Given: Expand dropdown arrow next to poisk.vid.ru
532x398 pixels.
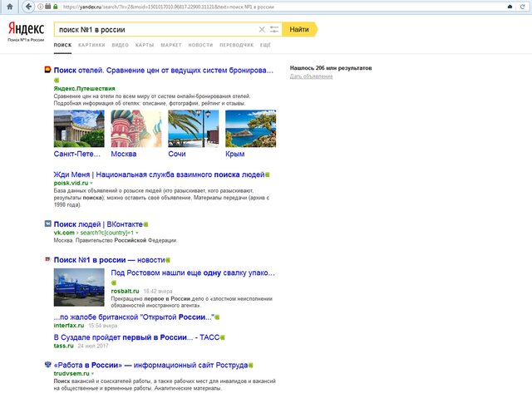Looking at the screenshot, I should point(91,184).
